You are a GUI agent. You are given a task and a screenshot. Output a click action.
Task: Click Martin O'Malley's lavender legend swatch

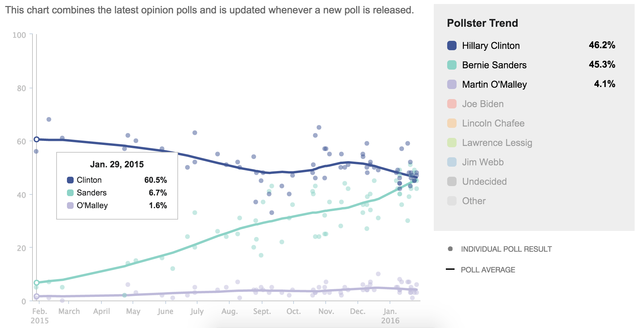[x=452, y=84]
